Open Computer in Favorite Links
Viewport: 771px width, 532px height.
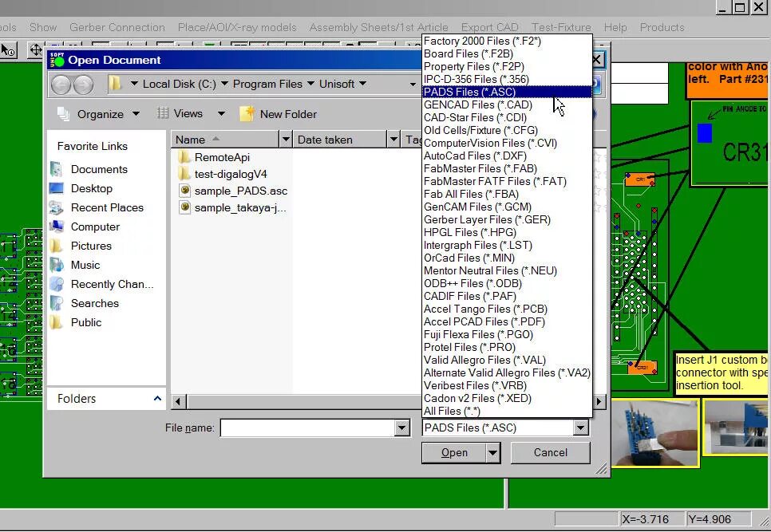click(95, 227)
